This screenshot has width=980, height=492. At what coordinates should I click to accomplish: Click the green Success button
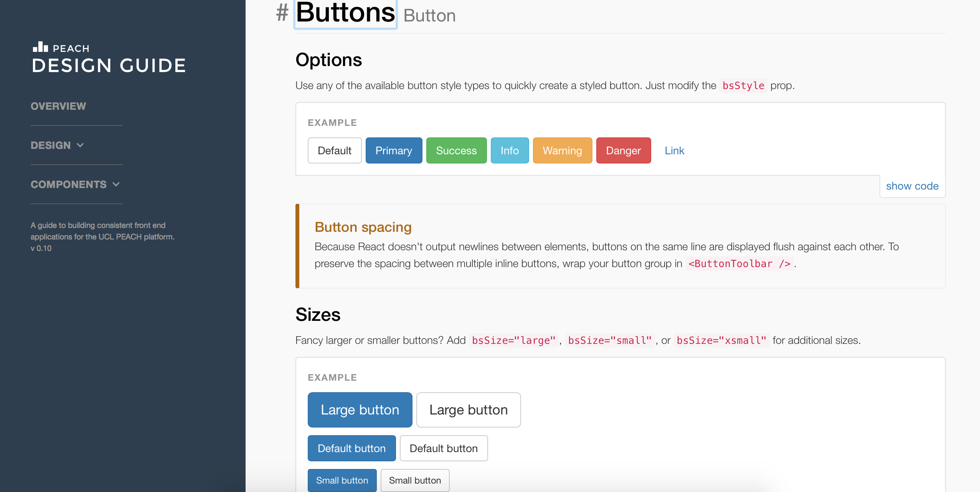click(x=456, y=150)
